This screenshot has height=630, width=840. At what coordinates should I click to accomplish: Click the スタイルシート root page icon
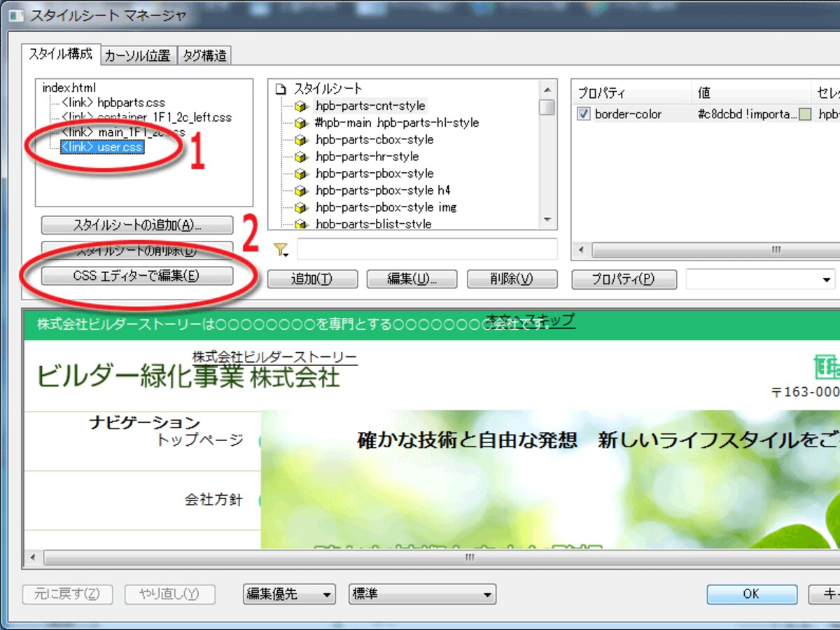[281, 90]
